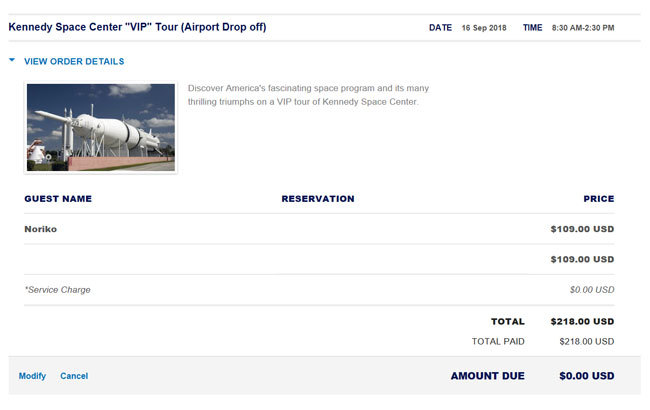650x410 pixels.
Task: Select the Kennedy Space Center tour title
Action: pos(137,27)
